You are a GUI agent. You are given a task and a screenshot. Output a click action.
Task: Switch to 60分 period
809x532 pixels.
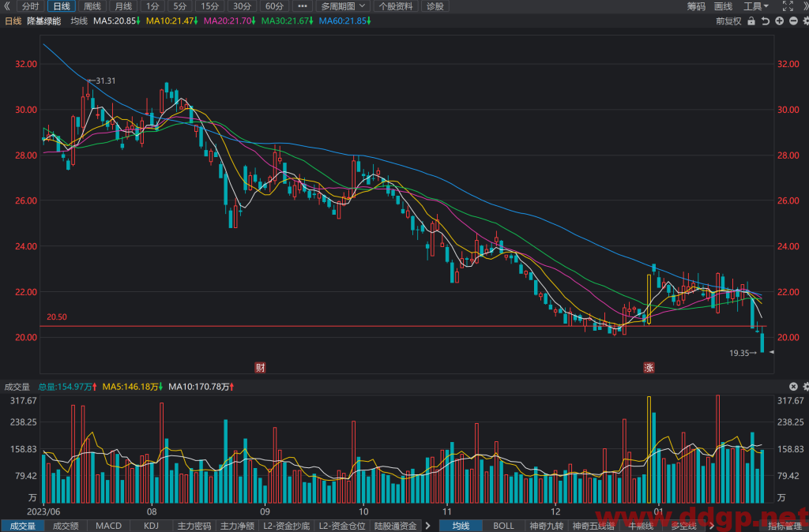(274, 6)
